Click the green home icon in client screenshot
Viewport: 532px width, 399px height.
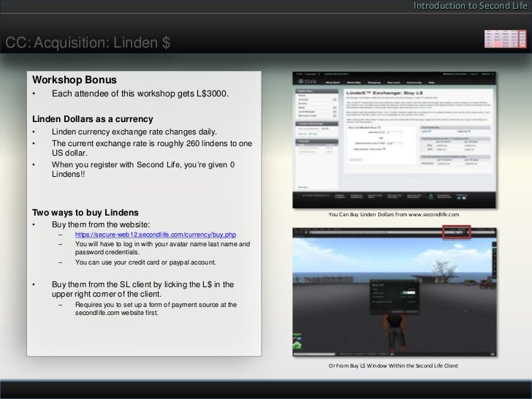297,345
